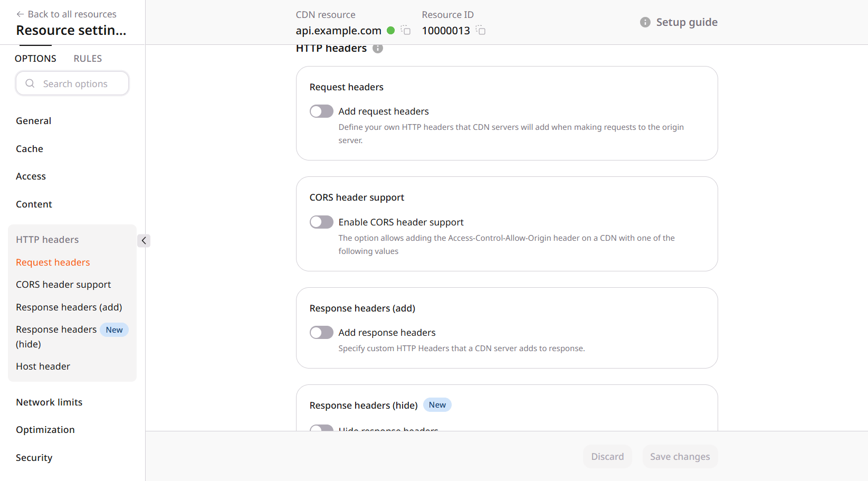Focus the Search options input field

point(72,83)
